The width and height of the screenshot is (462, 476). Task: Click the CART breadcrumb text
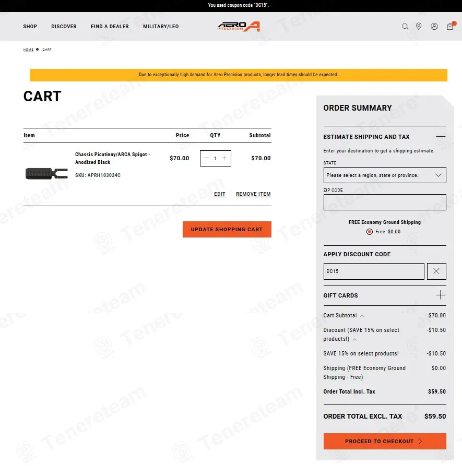pyautogui.click(x=47, y=50)
